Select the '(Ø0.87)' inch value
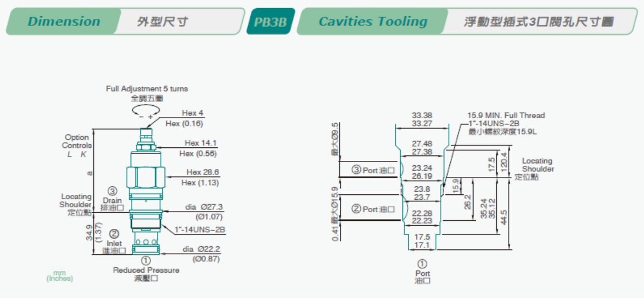Viewport: 644px width, 298px height. coord(206,260)
